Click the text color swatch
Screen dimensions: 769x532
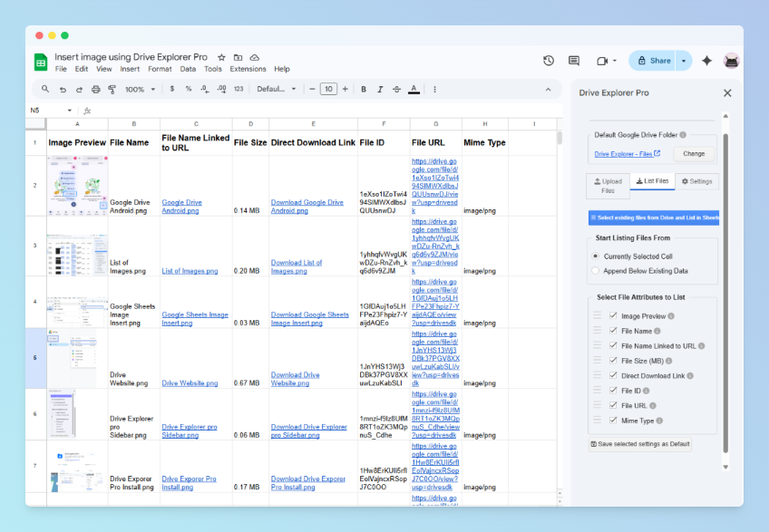point(414,90)
